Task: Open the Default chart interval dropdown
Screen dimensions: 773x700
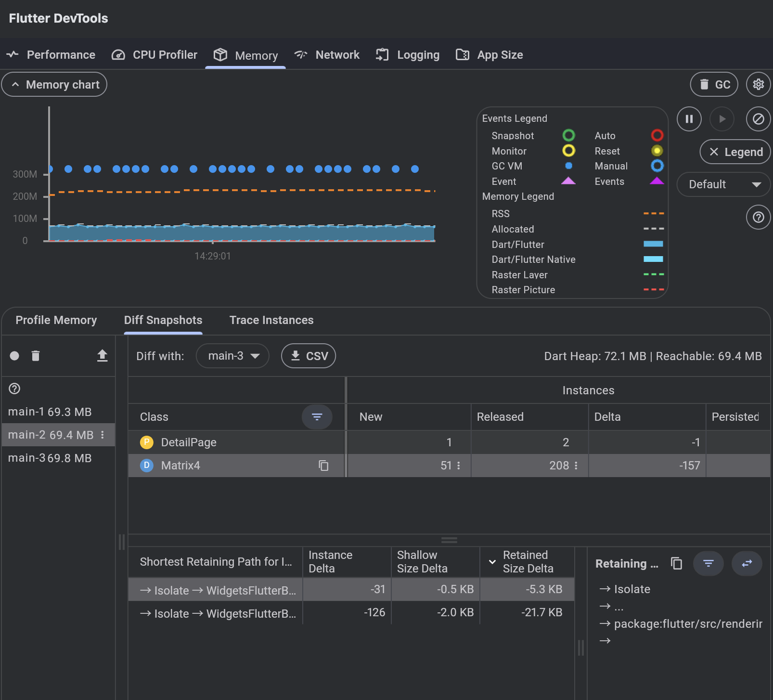Action: tap(723, 184)
